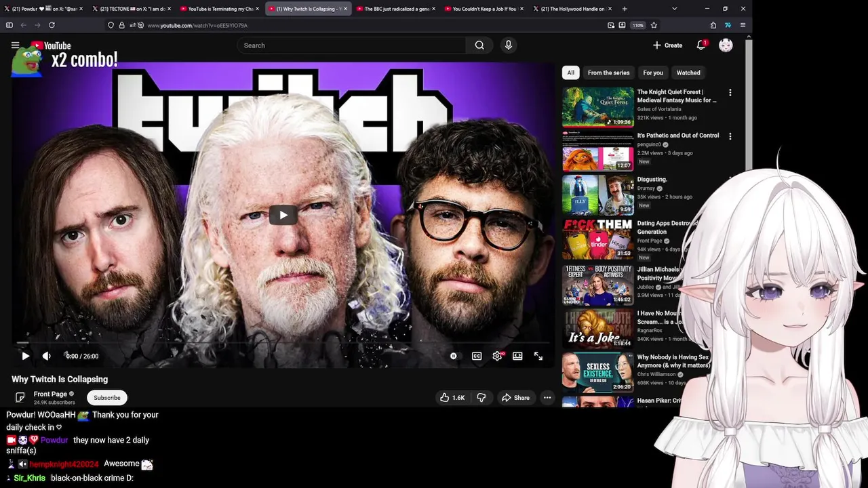Open the Dating Apps video thumbnail
This screenshot has height=488, width=868.
pos(597,239)
